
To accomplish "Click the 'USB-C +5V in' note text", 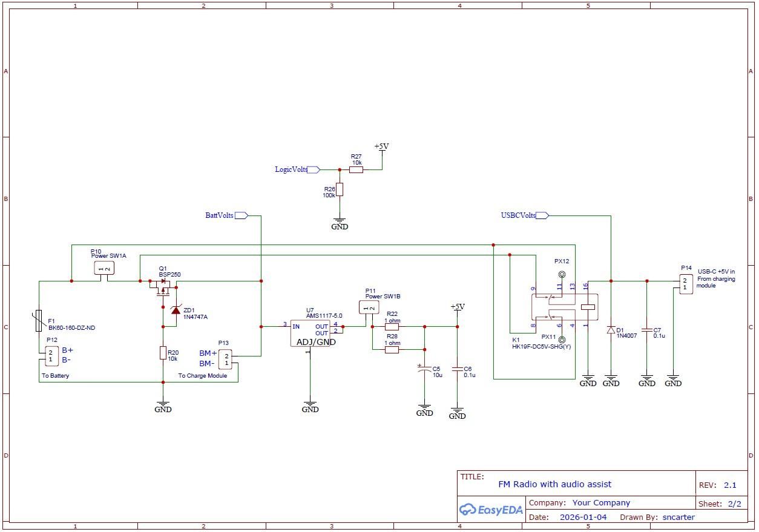I will (x=716, y=272).
